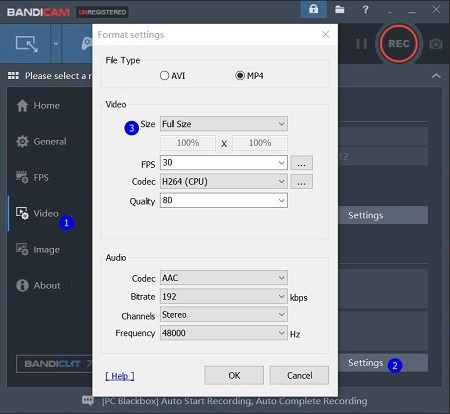Confirm format settings with OK
This screenshot has height=414, width=450.
coord(234,375)
